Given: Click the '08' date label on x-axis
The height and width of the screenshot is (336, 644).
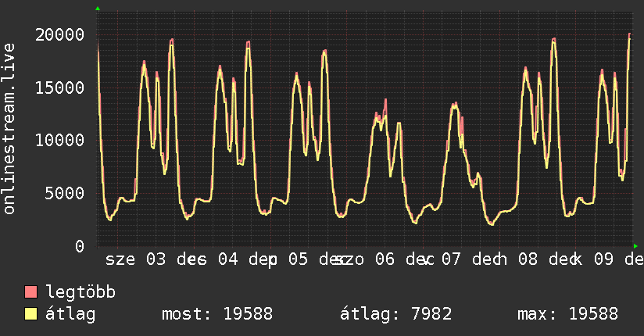Looking at the screenshot, I should click(528, 259).
